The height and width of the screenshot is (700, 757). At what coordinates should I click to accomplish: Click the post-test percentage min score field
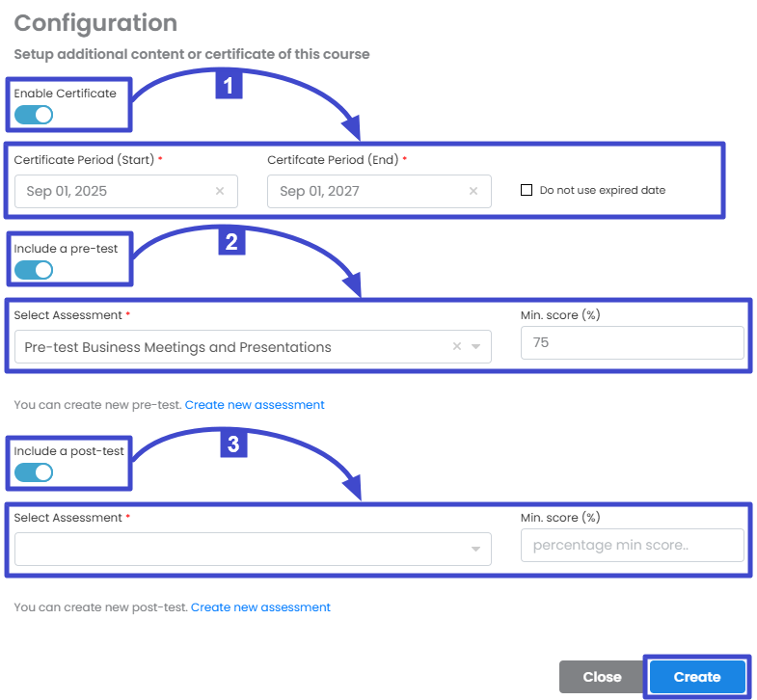[x=632, y=545]
